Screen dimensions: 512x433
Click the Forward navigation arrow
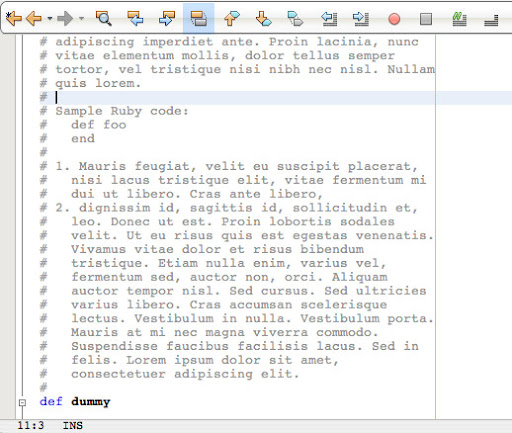65,18
